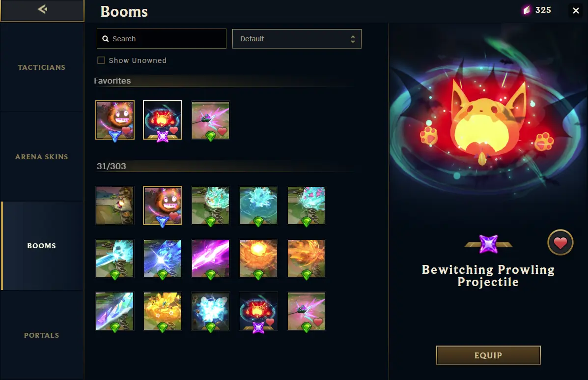Toggle the heart favorite button
588x380 pixels.
pyautogui.click(x=560, y=243)
